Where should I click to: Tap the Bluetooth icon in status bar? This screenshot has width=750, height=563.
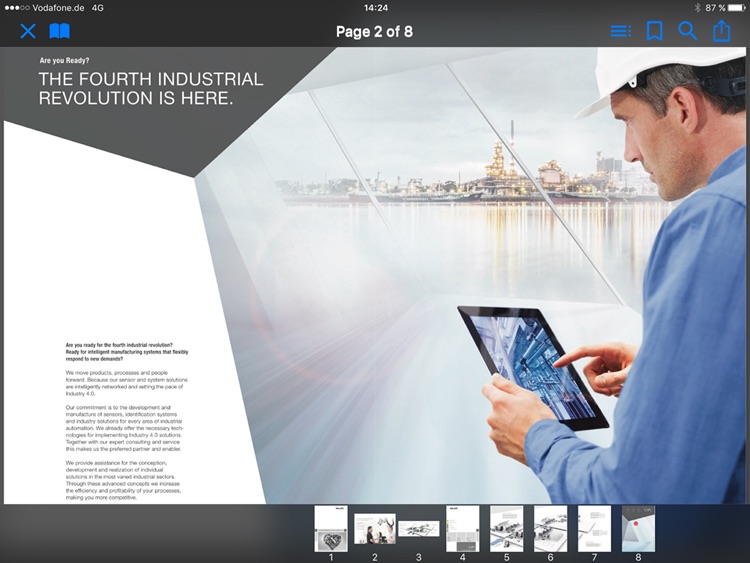click(697, 8)
